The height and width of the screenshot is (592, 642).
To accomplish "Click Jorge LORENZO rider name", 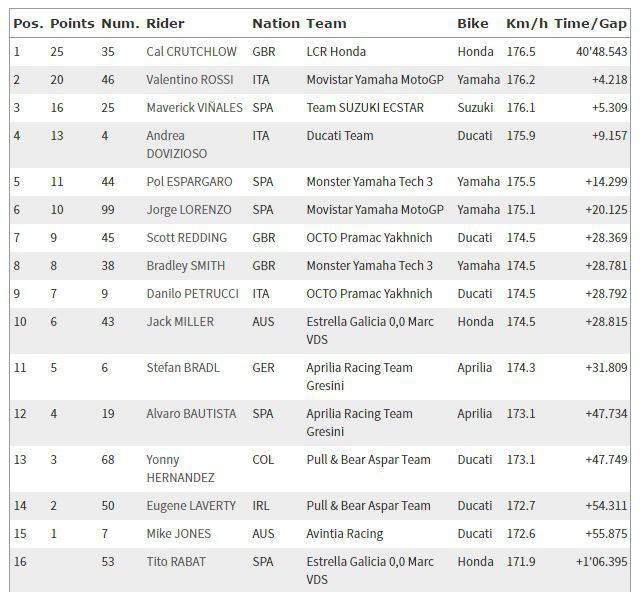I will click(x=189, y=210).
